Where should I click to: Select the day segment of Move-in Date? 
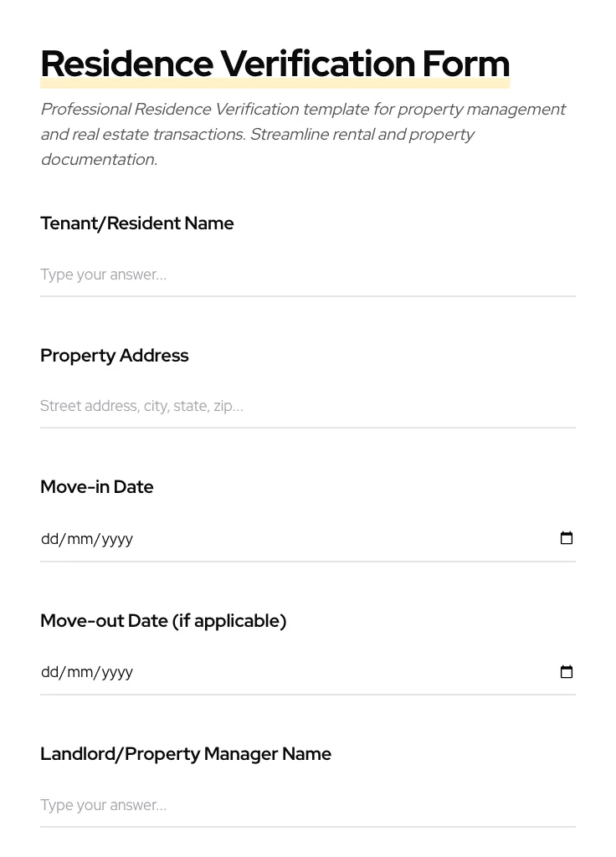49,539
